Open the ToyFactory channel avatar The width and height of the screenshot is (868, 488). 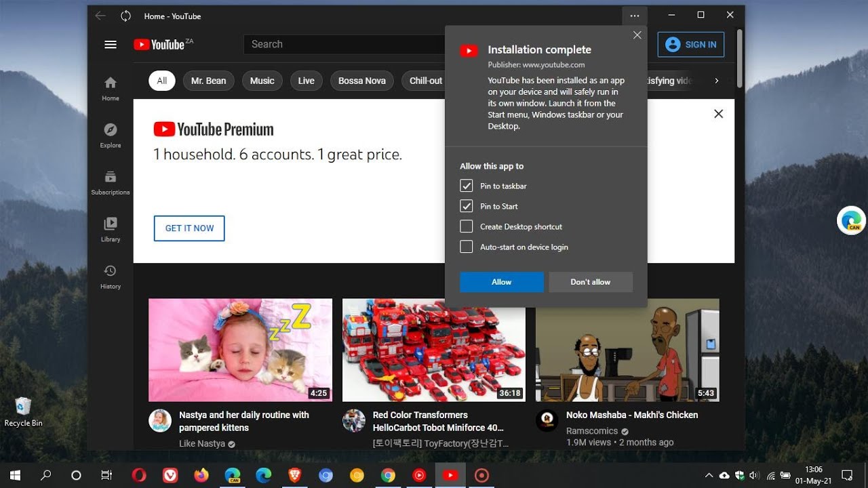353,420
